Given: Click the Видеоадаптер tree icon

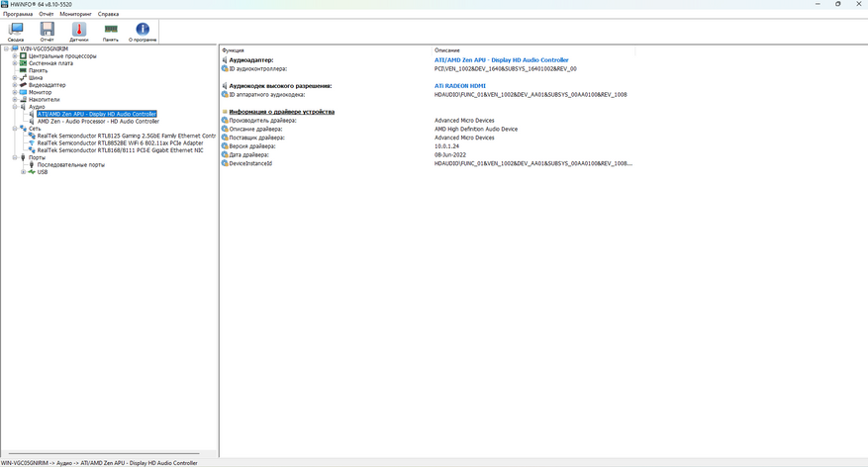Looking at the screenshot, I should [23, 85].
